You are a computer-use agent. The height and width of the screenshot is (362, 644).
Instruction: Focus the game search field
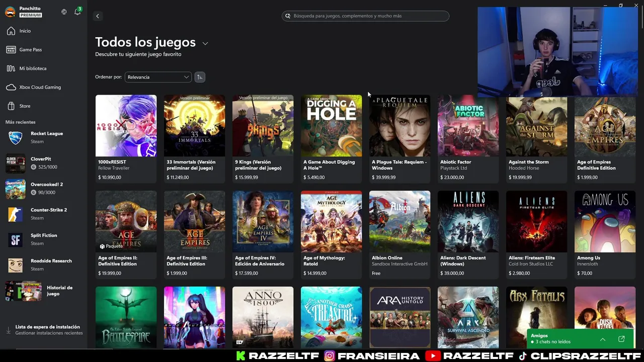[x=365, y=16]
